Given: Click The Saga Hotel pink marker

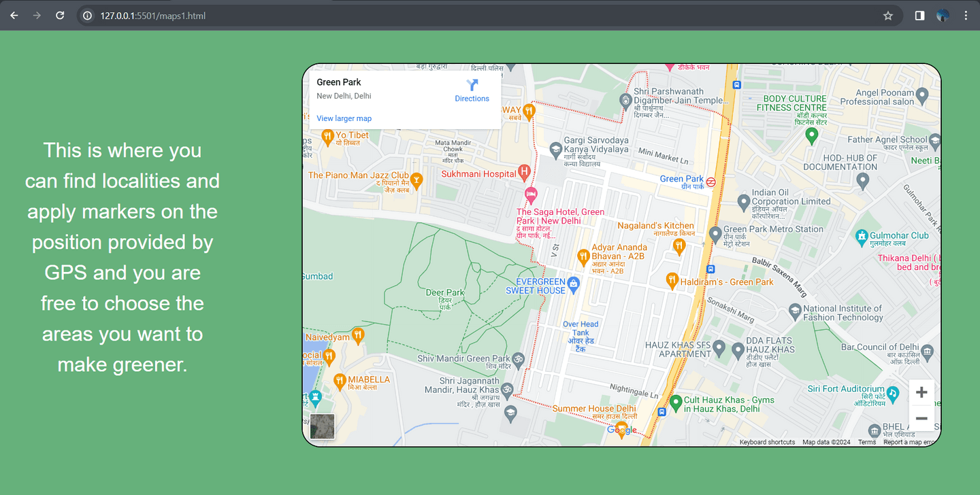Looking at the screenshot, I should tap(531, 195).
